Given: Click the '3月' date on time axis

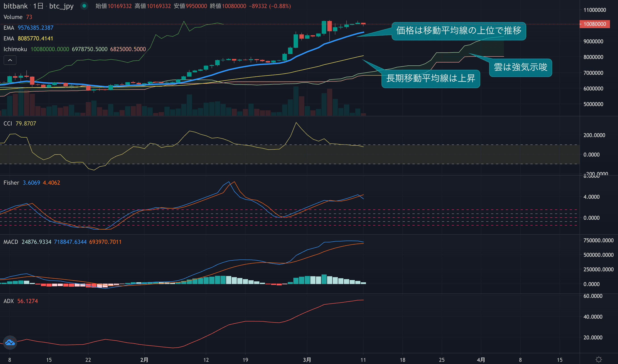Looking at the screenshot, I should pos(307,360).
